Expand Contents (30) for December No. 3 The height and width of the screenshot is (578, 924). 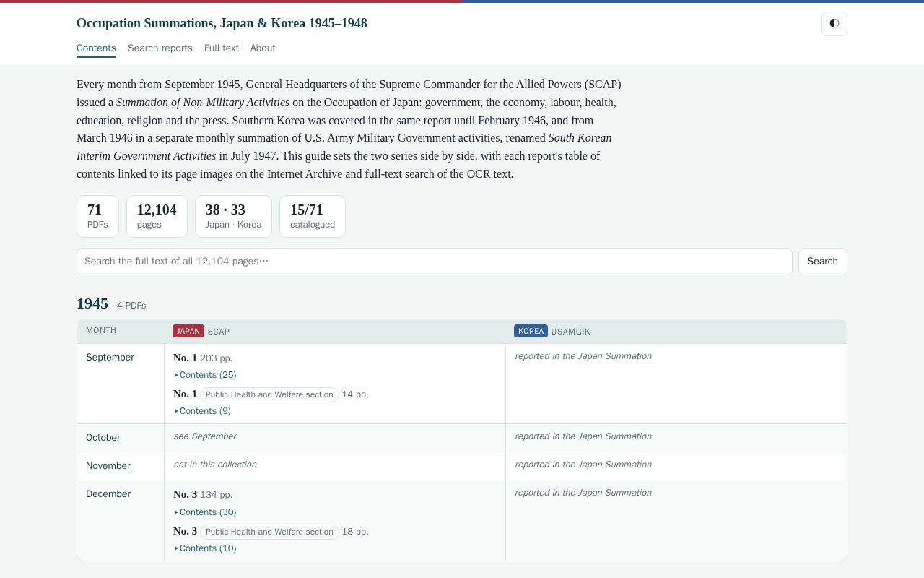206,512
